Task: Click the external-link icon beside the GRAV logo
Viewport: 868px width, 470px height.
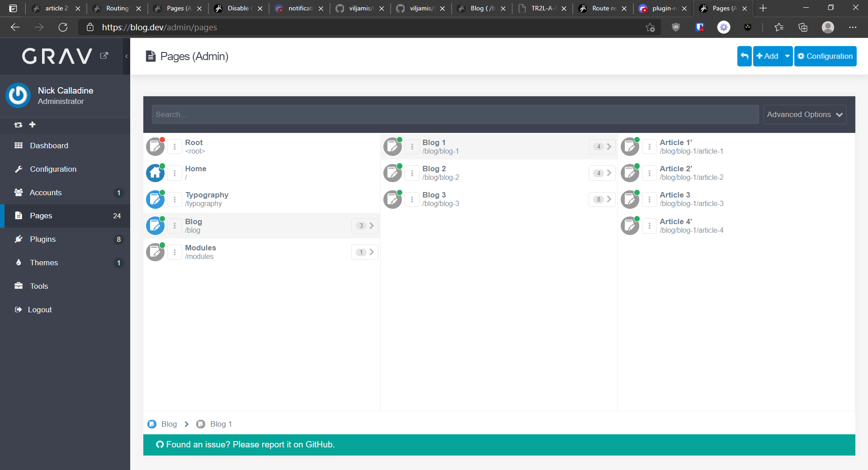Action: [104, 56]
